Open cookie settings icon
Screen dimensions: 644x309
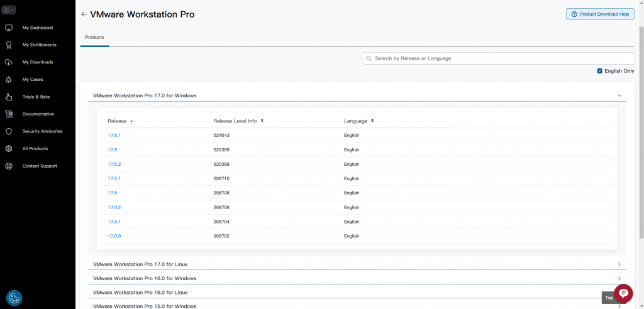coord(14,298)
